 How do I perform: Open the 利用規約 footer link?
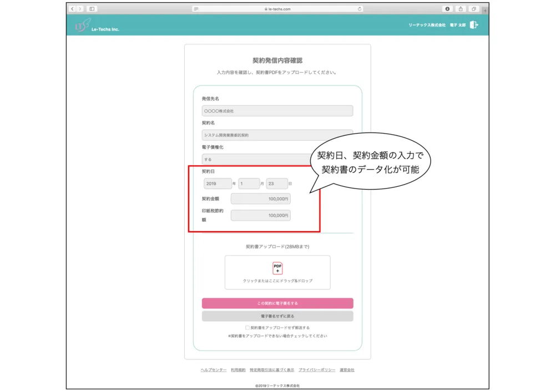[238, 370]
